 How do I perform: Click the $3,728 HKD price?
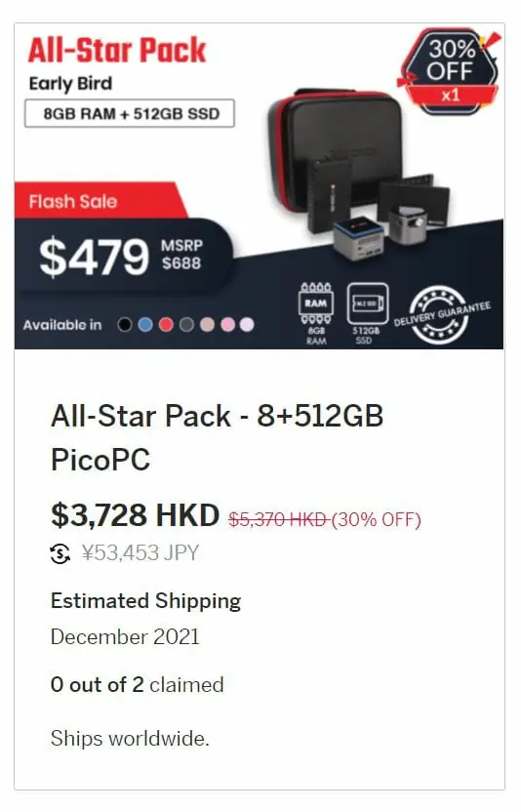(136, 515)
